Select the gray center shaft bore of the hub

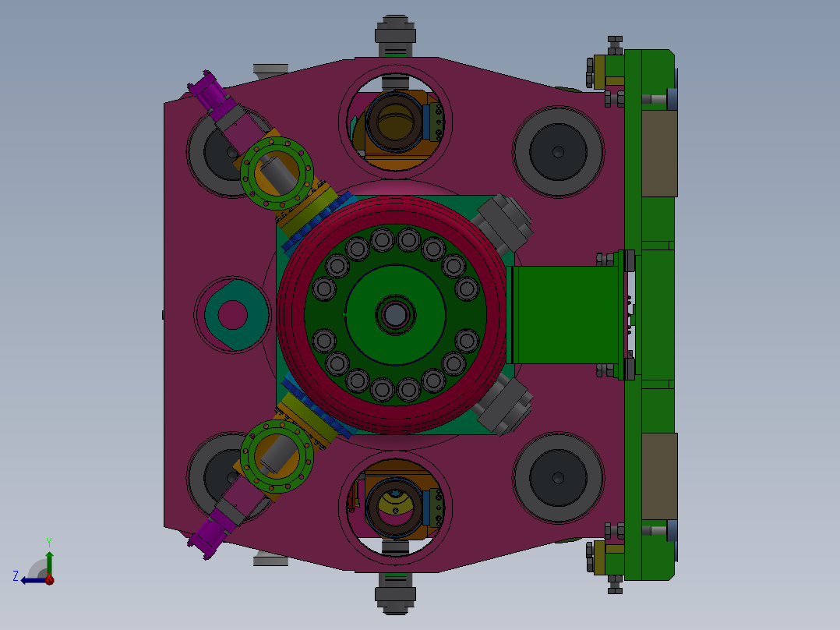point(395,315)
